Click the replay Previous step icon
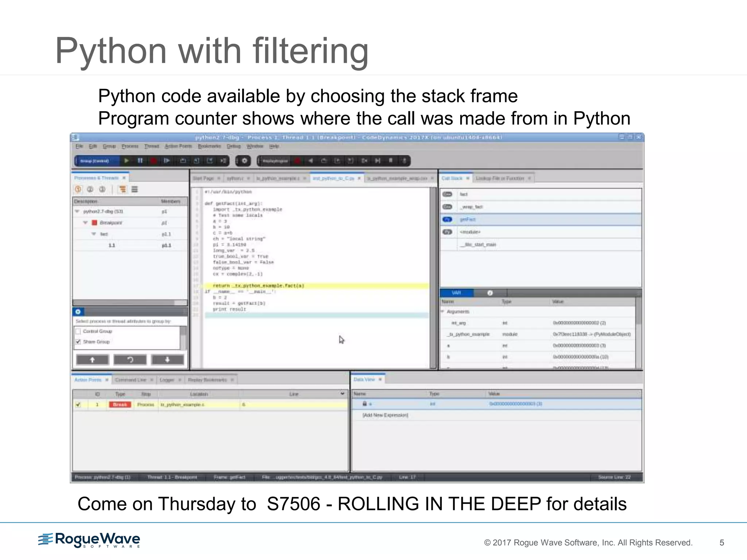 [x=324, y=161]
